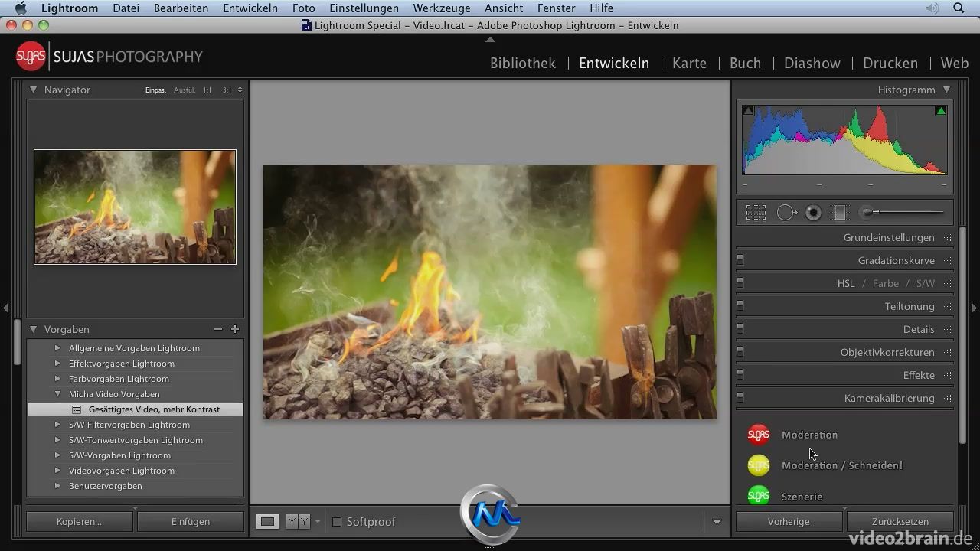Add new preset with plus icon
The height and width of the screenshot is (551, 980).
[235, 329]
